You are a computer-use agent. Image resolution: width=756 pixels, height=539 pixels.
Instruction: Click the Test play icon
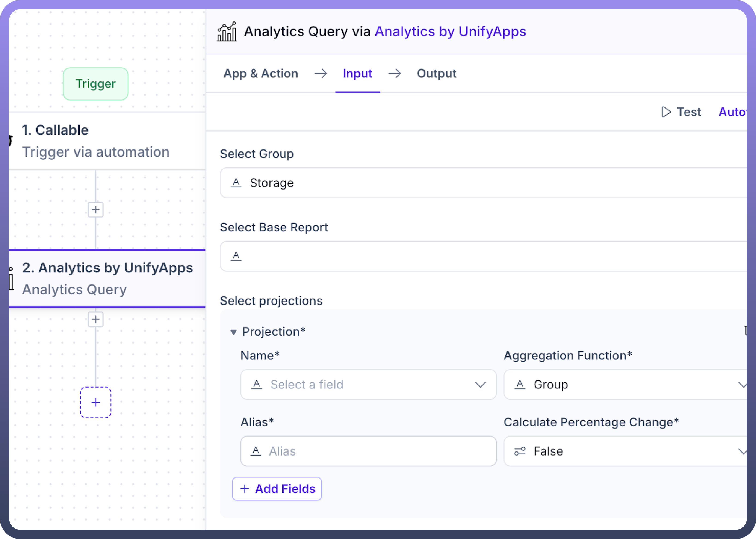tap(666, 112)
